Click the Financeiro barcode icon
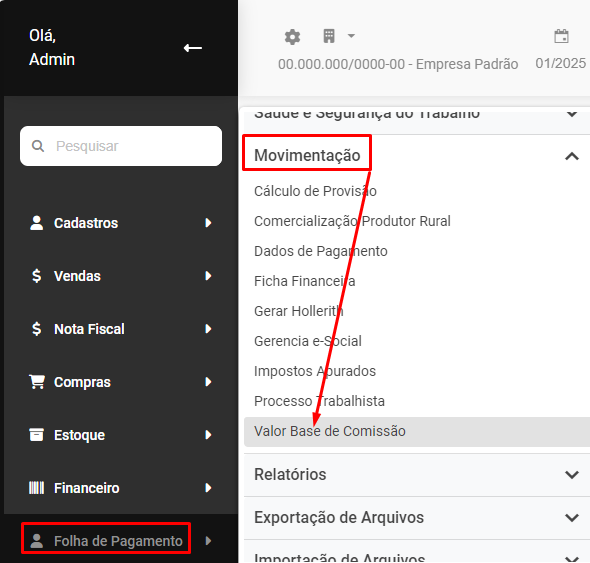The height and width of the screenshot is (563, 590). tap(36, 488)
